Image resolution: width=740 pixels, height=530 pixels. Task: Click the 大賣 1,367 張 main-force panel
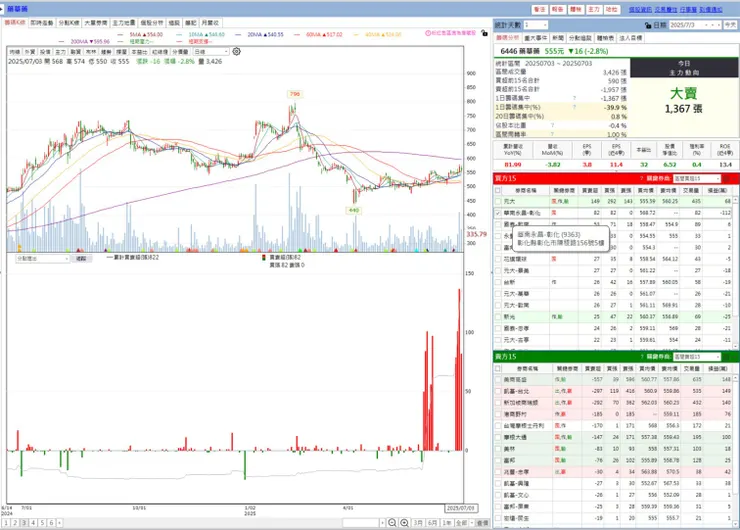pyautogui.click(x=684, y=108)
